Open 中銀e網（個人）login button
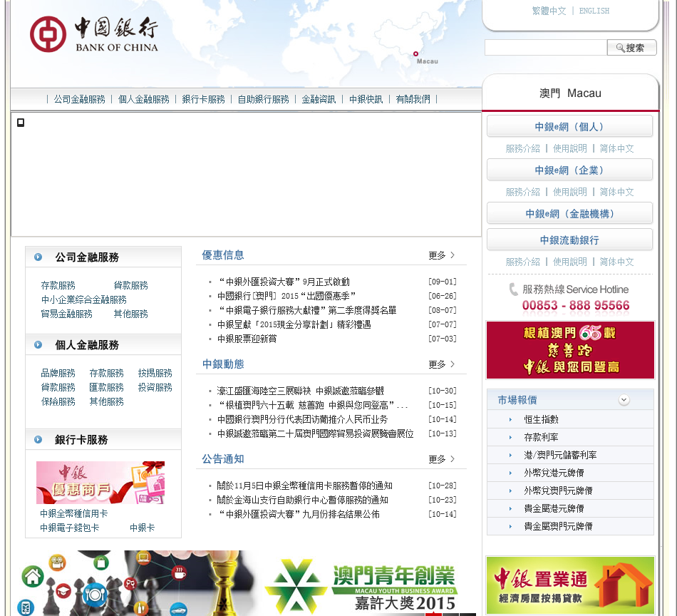The height and width of the screenshot is (616, 677). 569,127
